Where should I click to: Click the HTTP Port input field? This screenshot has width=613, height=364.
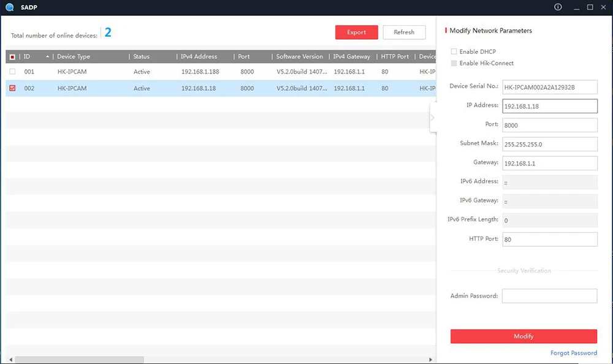(550, 239)
